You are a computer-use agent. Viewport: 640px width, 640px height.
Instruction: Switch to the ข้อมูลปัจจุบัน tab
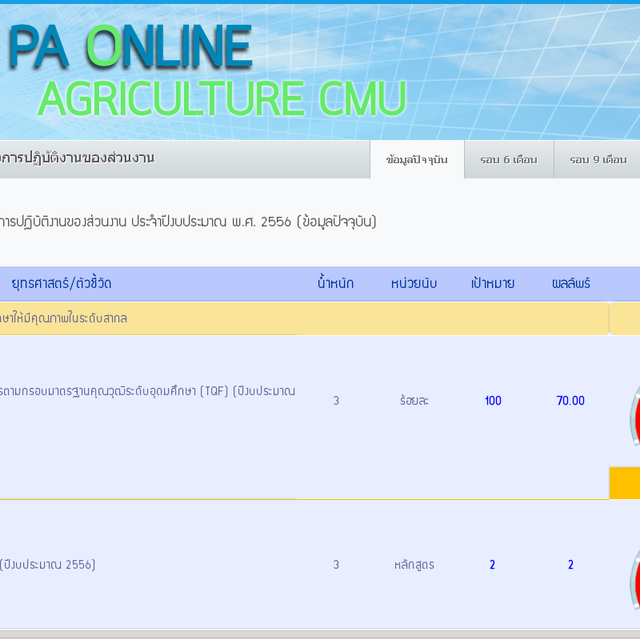pos(417,159)
